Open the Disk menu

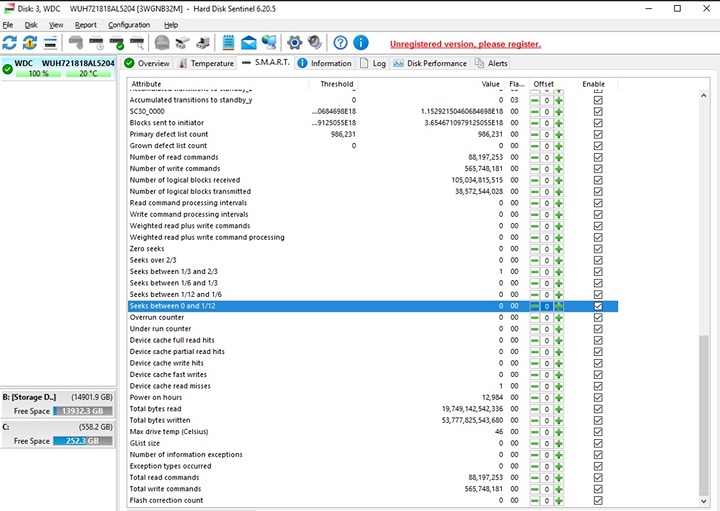pos(31,25)
